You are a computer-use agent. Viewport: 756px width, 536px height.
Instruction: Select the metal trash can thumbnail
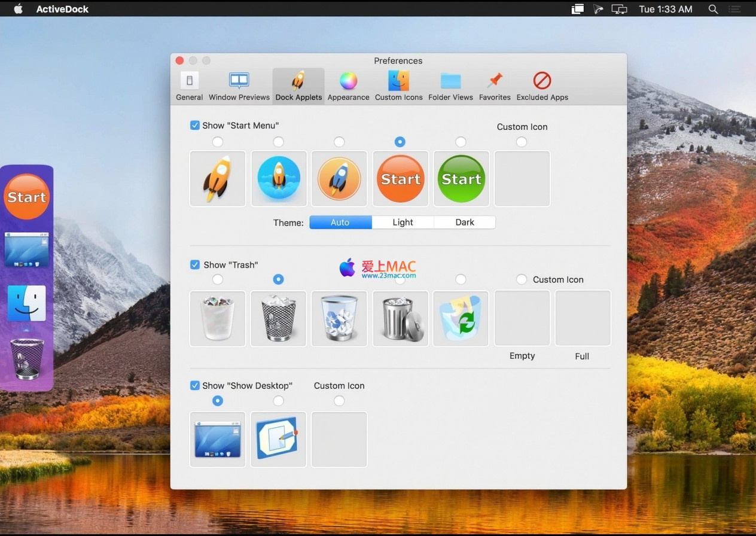(400, 319)
